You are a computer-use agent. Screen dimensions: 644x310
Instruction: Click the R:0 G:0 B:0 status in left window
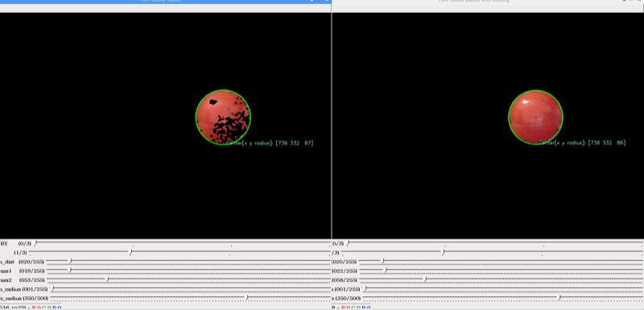coord(47,308)
